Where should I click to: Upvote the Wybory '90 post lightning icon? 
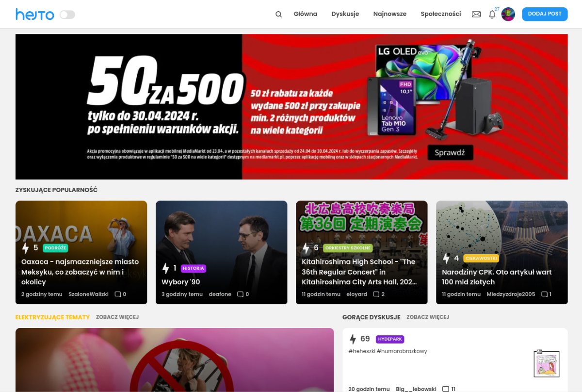click(x=166, y=268)
